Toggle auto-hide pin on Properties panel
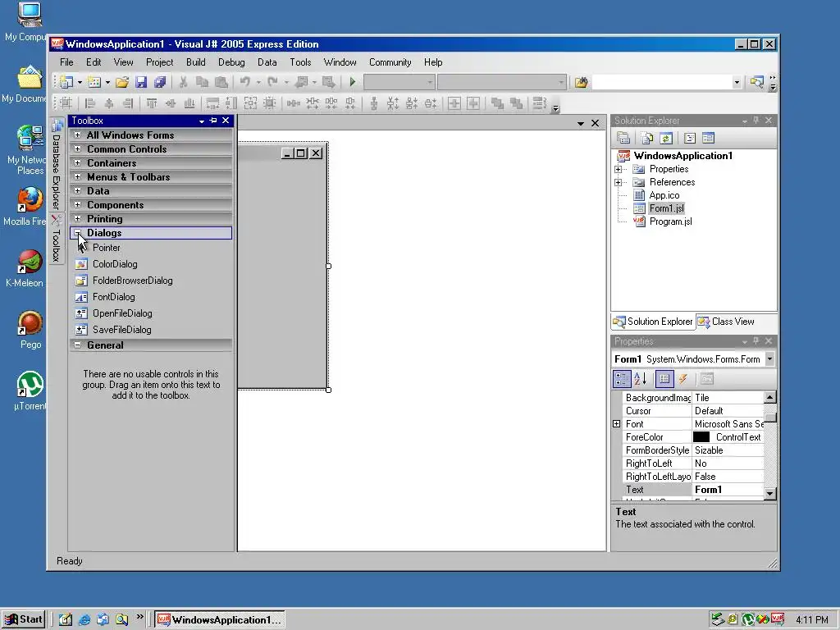 (x=756, y=341)
